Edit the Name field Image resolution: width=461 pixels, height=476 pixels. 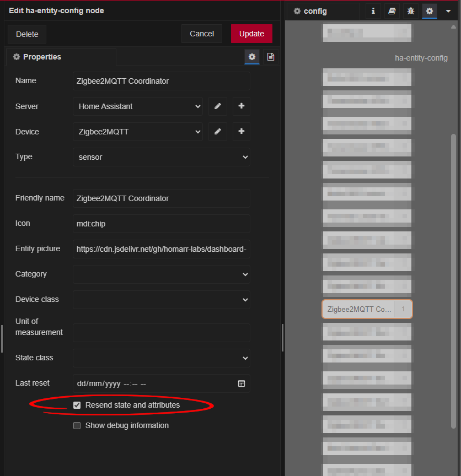point(162,81)
